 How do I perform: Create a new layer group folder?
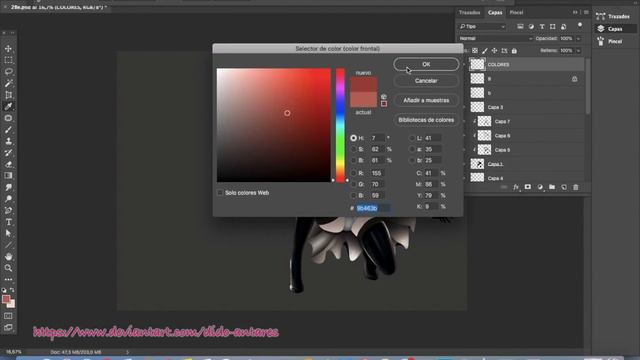552,187
